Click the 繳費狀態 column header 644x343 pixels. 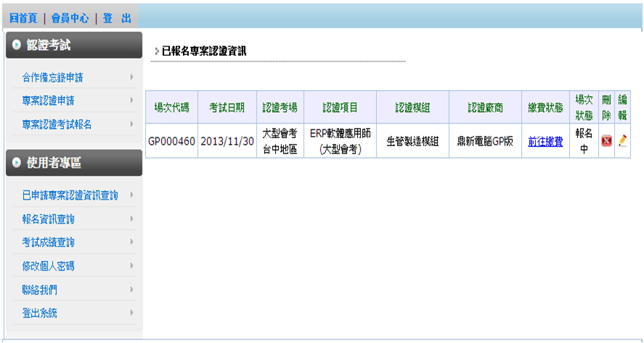coord(545,108)
